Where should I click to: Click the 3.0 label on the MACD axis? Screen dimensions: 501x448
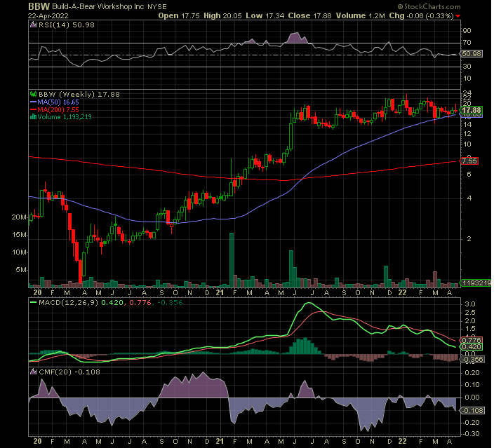tap(470, 304)
